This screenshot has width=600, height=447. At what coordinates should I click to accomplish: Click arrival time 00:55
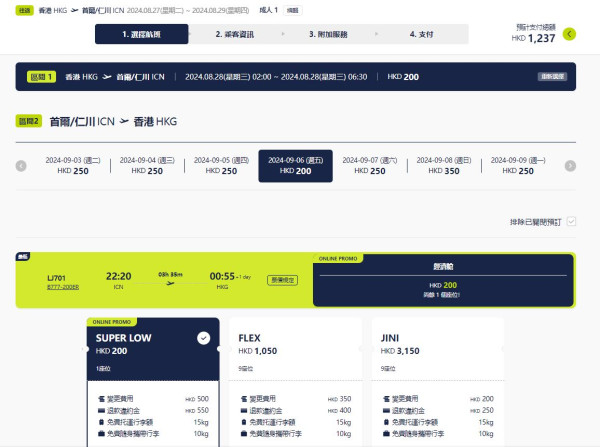pos(222,276)
